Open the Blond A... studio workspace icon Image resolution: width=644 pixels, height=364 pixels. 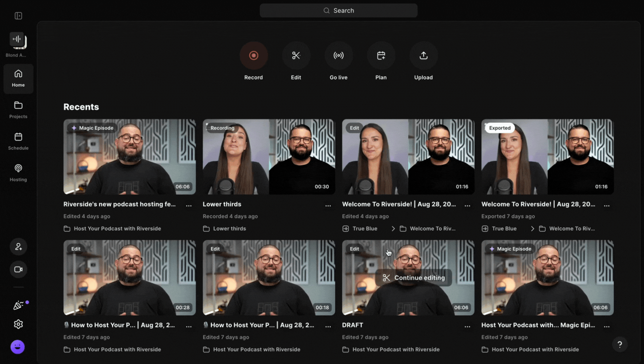point(18,40)
